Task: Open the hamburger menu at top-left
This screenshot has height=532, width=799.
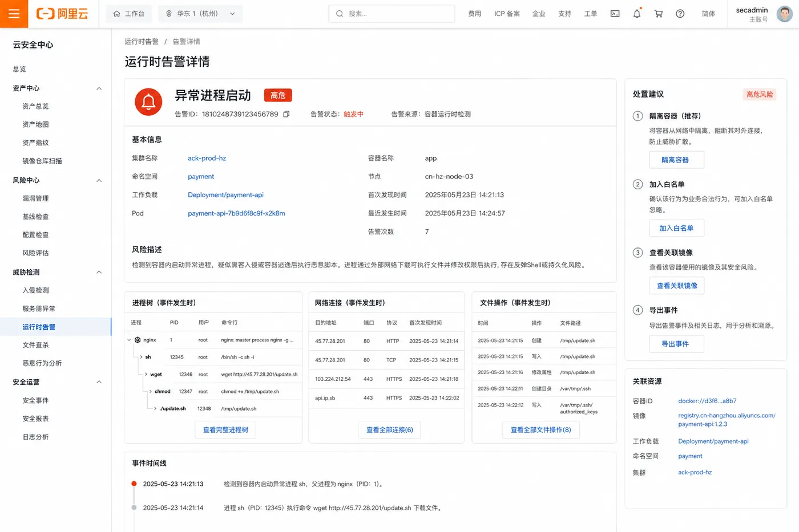Action: click(14, 14)
